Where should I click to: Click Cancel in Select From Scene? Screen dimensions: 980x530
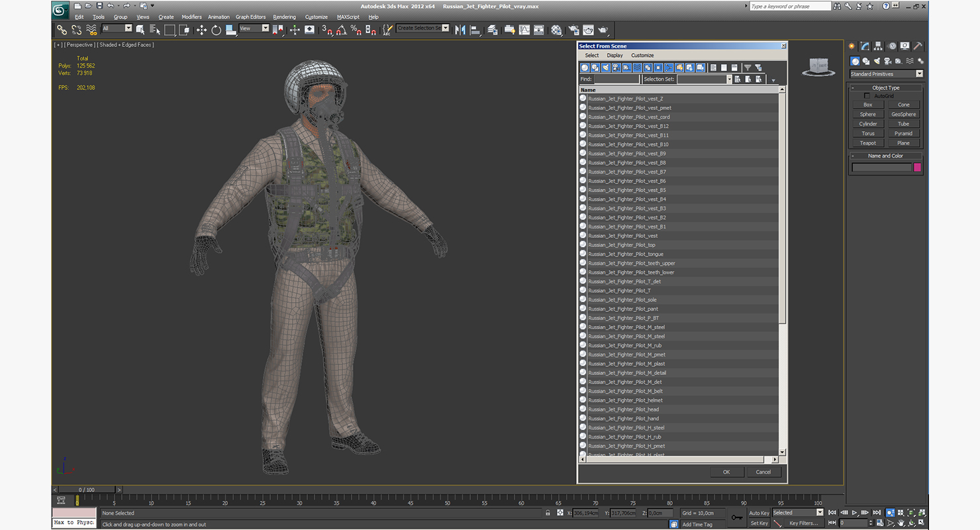click(x=763, y=472)
